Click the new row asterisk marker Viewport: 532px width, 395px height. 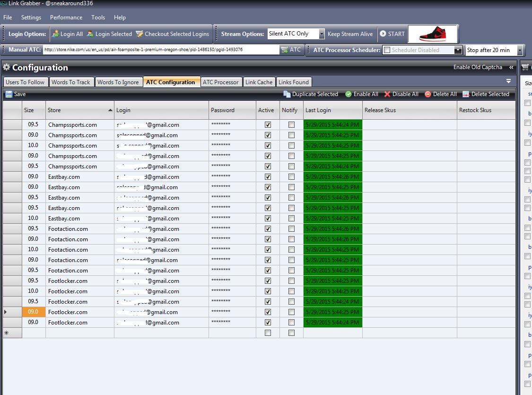coord(6,333)
